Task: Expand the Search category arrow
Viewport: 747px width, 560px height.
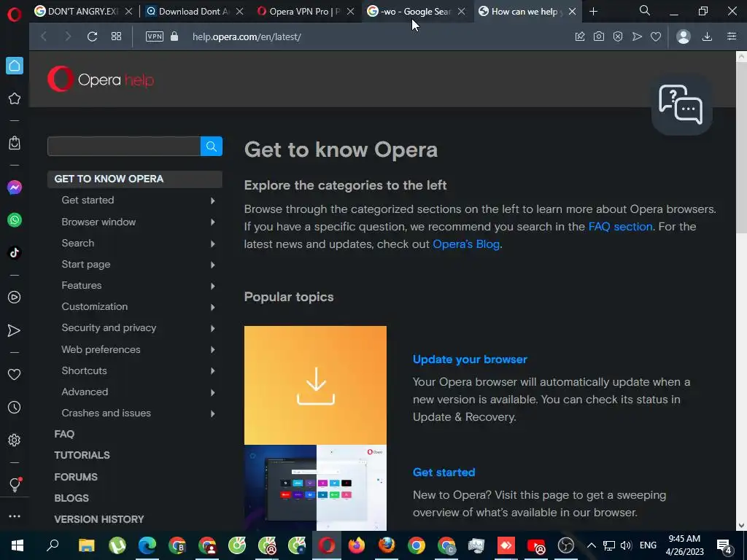Action: (212, 244)
